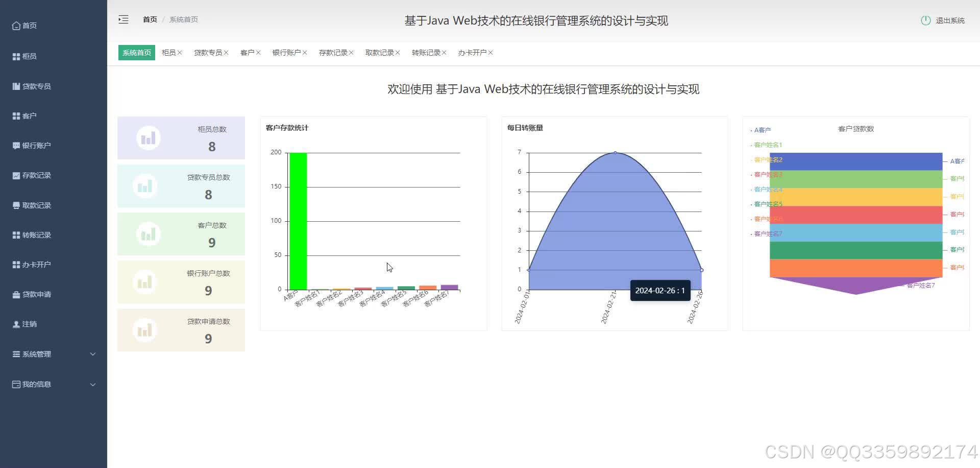Image resolution: width=980 pixels, height=468 pixels.
Task: Close the 银行账户 tab with its X
Action: coord(305,53)
